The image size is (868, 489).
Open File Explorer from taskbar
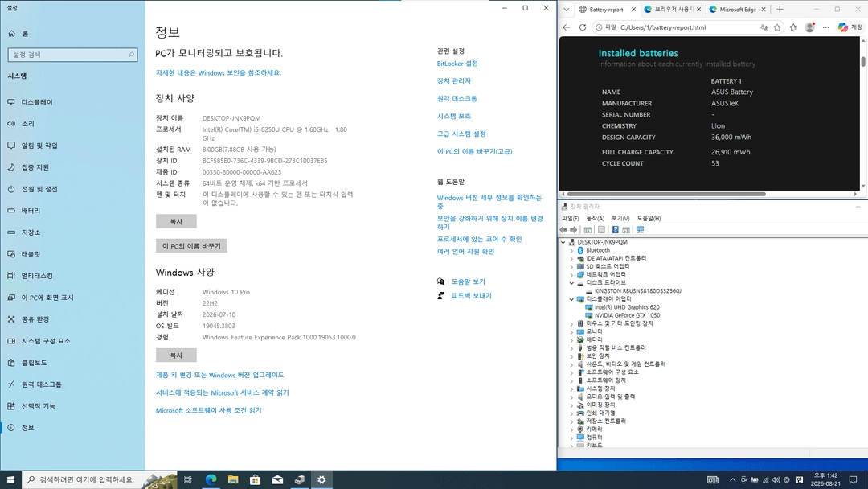point(233,479)
